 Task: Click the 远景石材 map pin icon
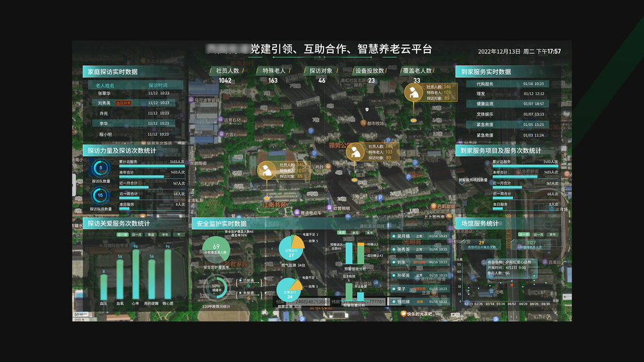[220, 120]
